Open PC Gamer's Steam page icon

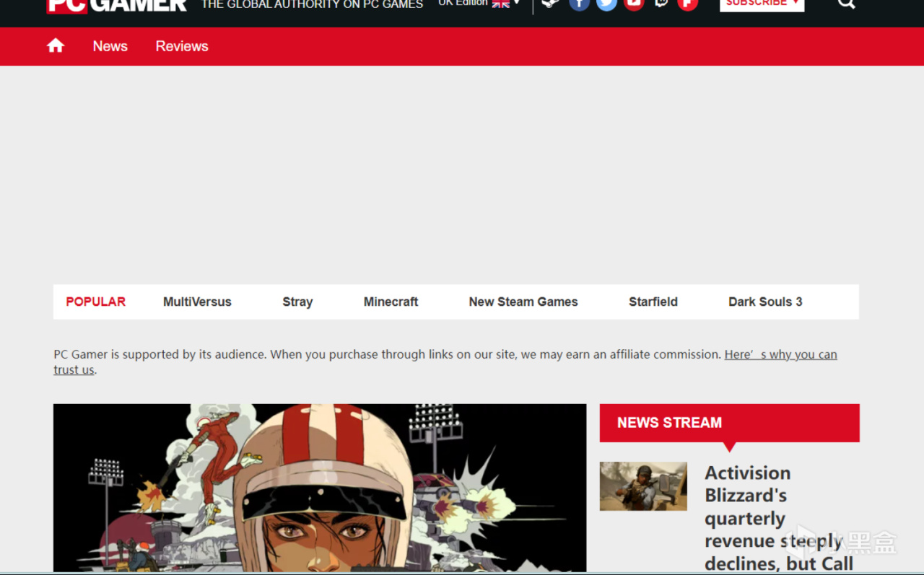coord(551,4)
